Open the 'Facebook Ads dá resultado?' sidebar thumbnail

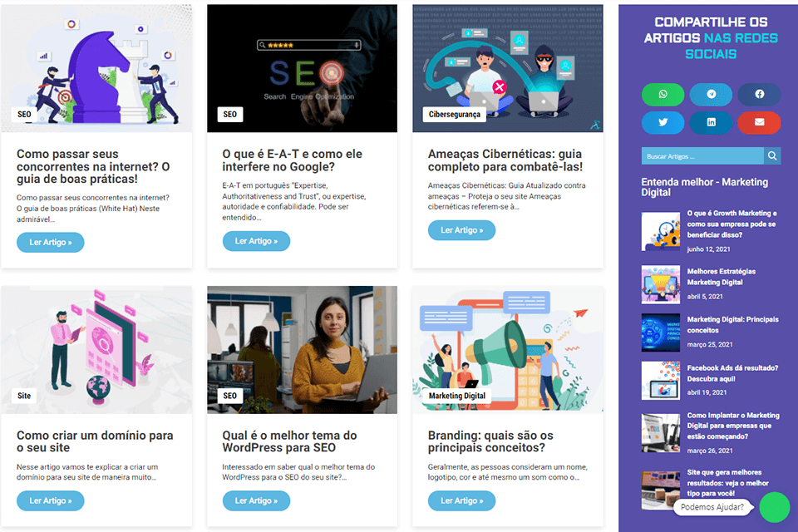pos(661,380)
